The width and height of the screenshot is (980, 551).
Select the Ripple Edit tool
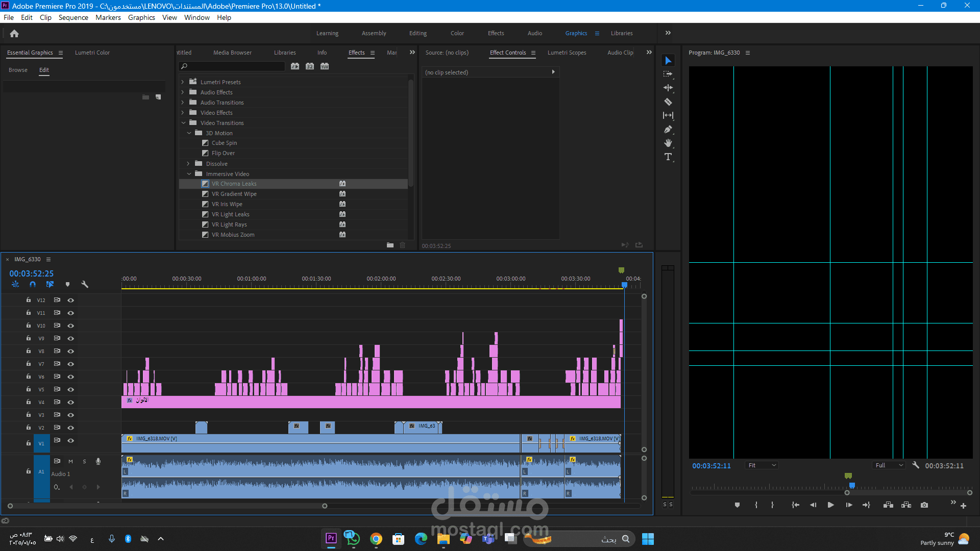tap(668, 88)
